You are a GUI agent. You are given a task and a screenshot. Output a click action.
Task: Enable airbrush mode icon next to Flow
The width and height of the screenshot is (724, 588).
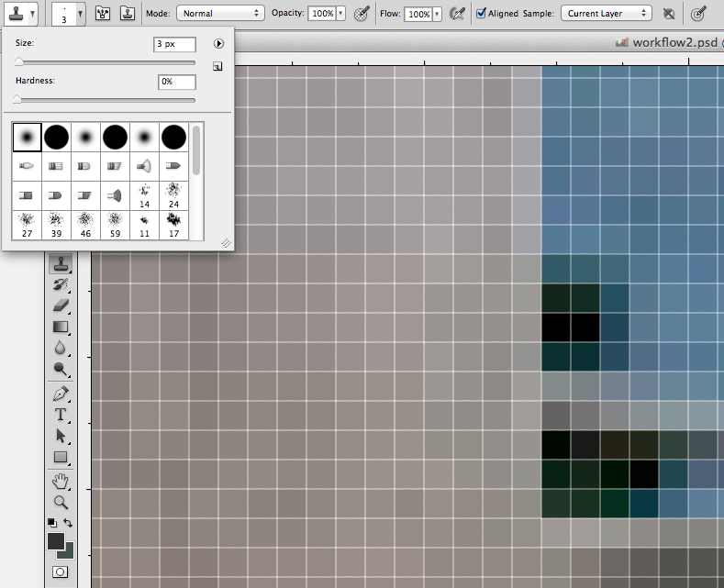tap(457, 14)
